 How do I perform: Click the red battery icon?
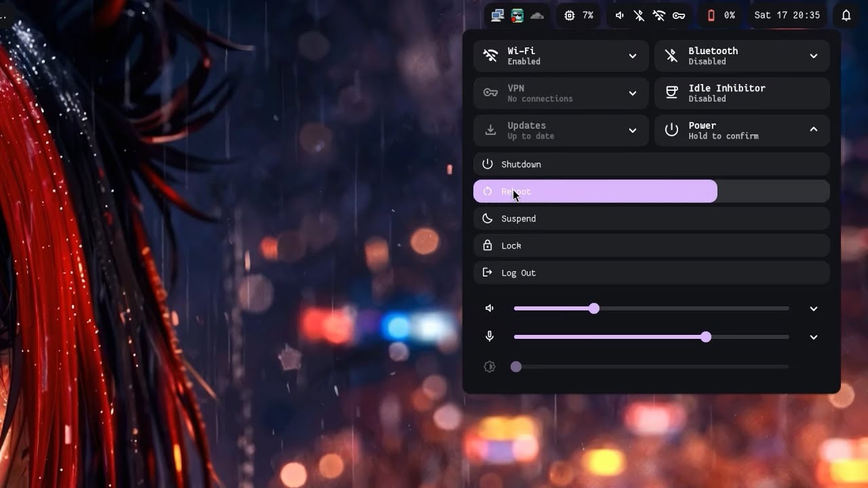pos(711,16)
